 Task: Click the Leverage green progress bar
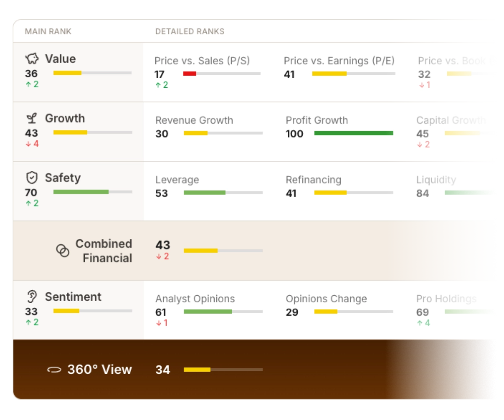pyautogui.click(x=205, y=193)
